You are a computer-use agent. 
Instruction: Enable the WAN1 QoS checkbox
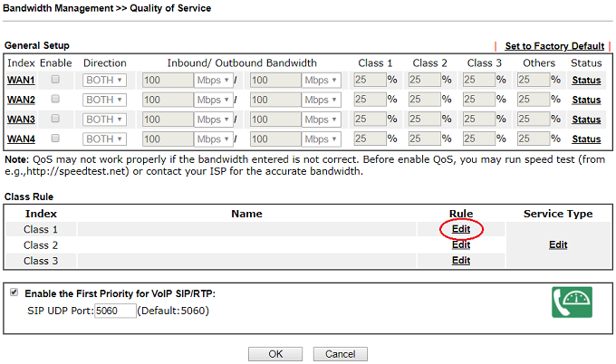click(x=55, y=80)
